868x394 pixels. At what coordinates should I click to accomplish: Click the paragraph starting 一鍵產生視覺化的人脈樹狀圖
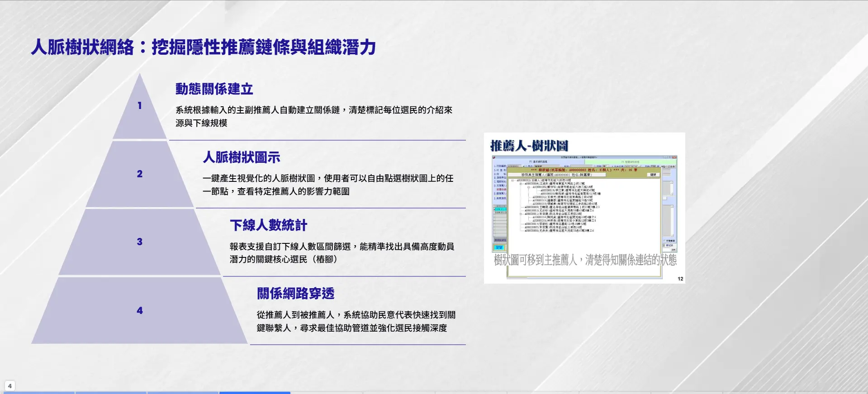click(328, 185)
